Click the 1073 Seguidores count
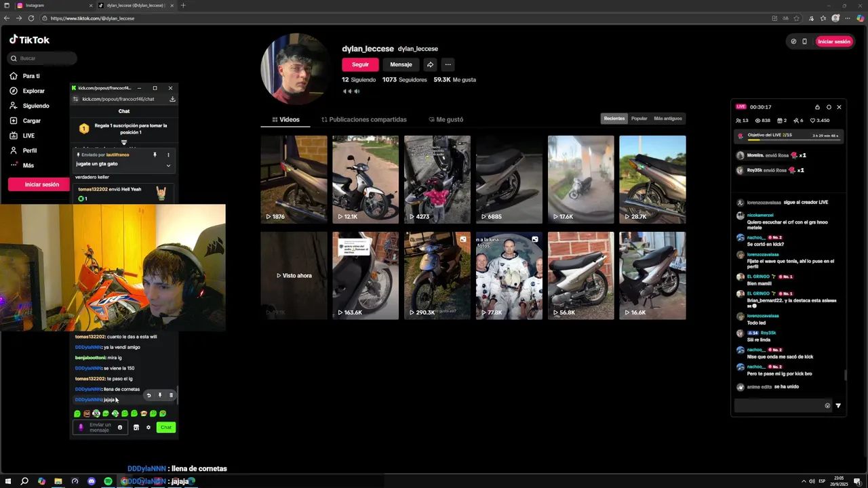 (405, 80)
